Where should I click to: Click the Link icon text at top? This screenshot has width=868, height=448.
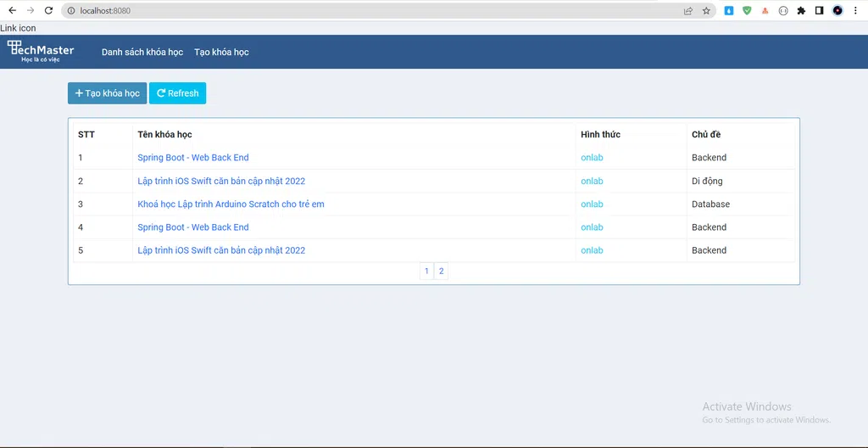coord(18,28)
